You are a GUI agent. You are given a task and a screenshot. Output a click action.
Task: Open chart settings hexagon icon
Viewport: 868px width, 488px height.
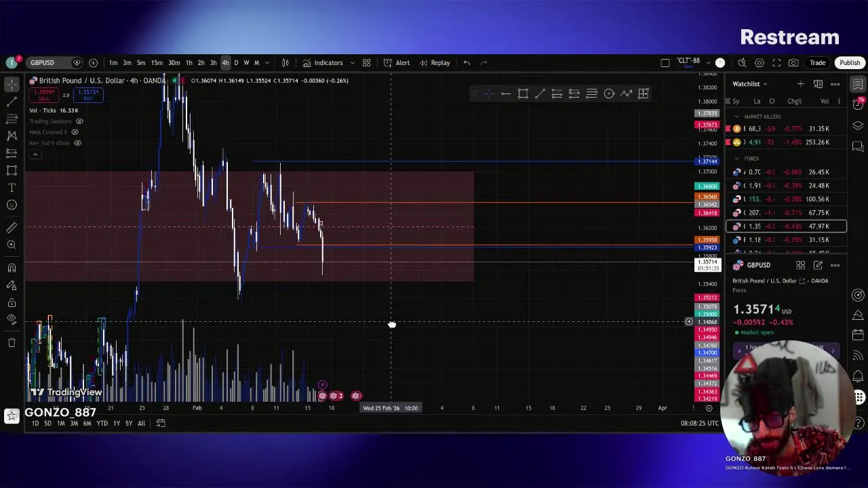(x=759, y=62)
